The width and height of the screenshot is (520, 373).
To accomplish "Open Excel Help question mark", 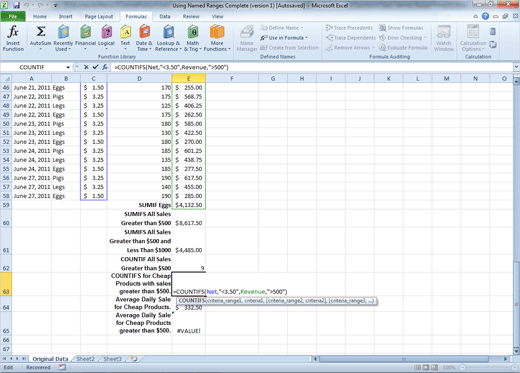I will tap(485, 16).
